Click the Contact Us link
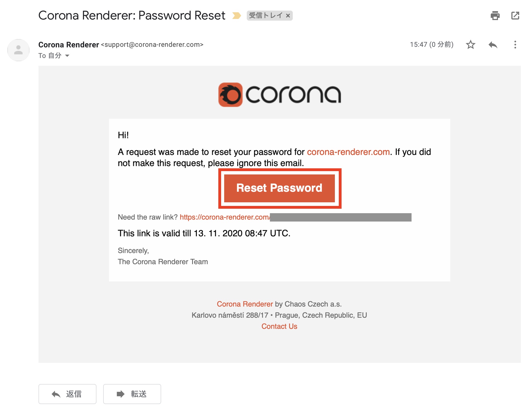Screen dimensions: 532x418 [x=279, y=326]
